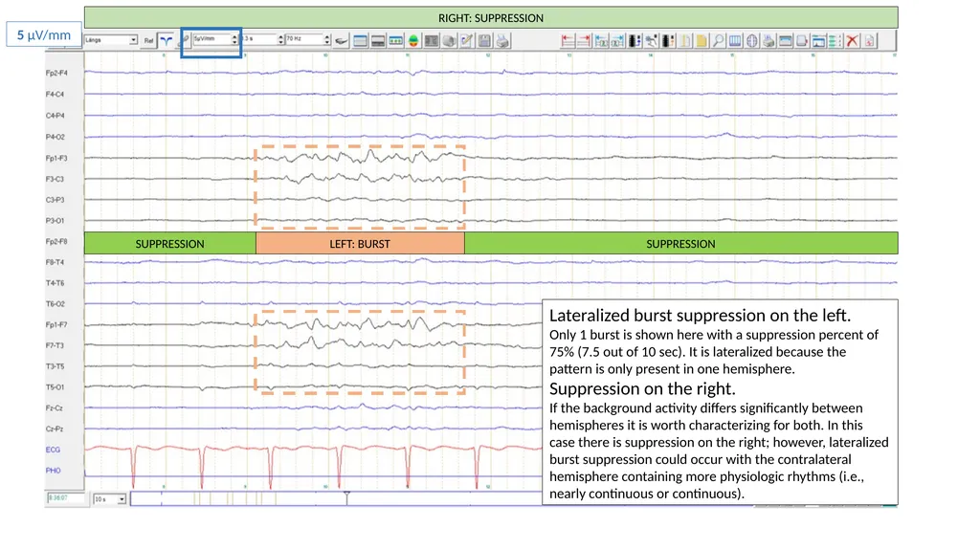Click the page export arrow icon
The width and height of the screenshot is (980, 550).
tap(802, 41)
